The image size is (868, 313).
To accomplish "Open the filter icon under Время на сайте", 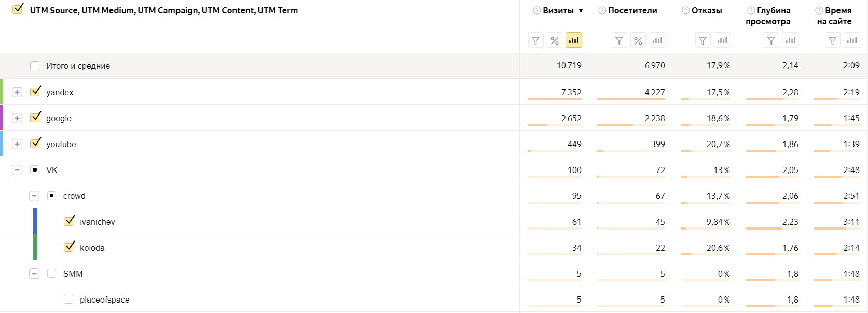I will pyautogui.click(x=832, y=40).
